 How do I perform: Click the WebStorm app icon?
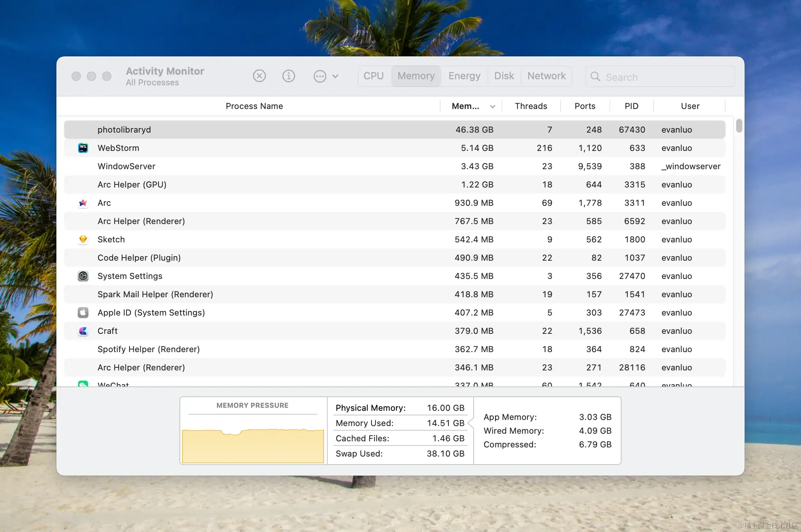(83, 148)
